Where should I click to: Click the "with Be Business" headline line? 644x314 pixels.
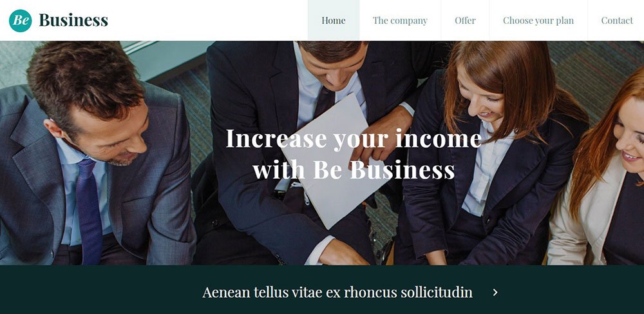354,170
